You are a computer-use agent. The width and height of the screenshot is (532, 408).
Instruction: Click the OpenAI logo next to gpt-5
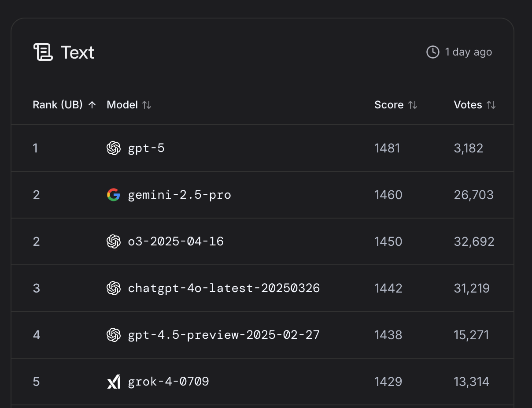coord(114,148)
